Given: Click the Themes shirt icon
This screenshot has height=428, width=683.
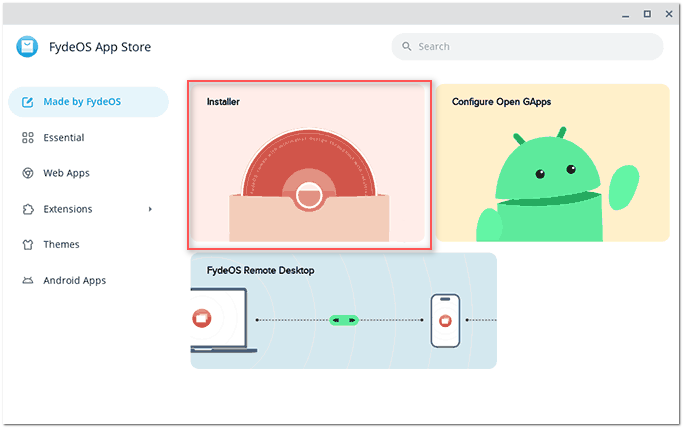Looking at the screenshot, I should tap(27, 244).
